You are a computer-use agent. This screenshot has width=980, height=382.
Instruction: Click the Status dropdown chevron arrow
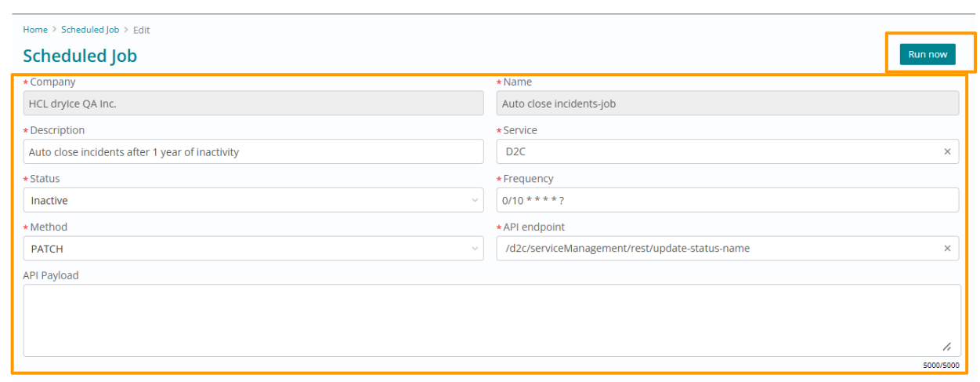coord(475,201)
